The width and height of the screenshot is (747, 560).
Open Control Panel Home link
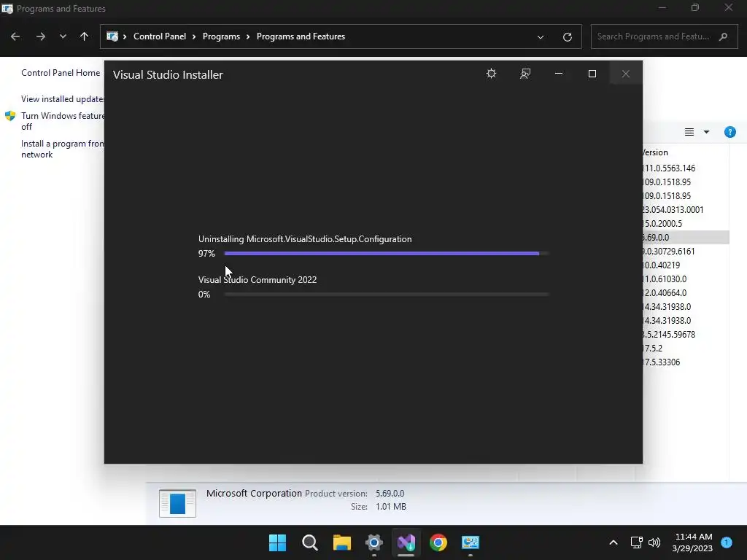(x=61, y=73)
